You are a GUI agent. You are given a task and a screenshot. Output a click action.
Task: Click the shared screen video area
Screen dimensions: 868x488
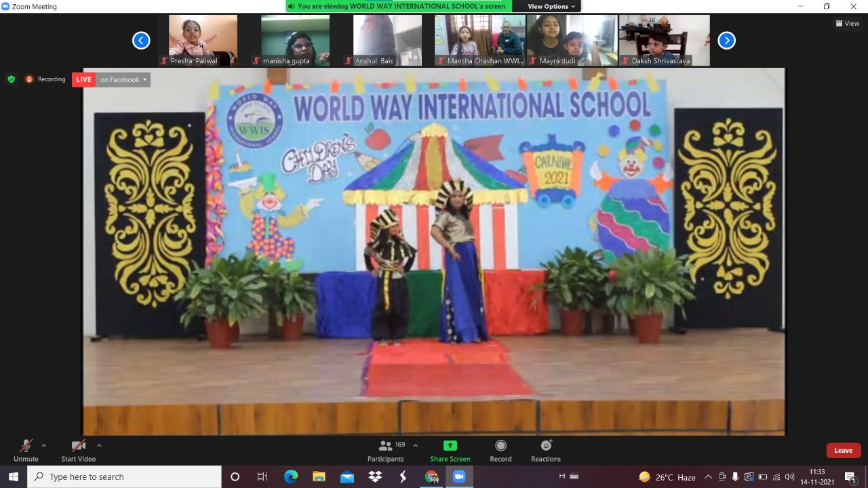tap(434, 251)
